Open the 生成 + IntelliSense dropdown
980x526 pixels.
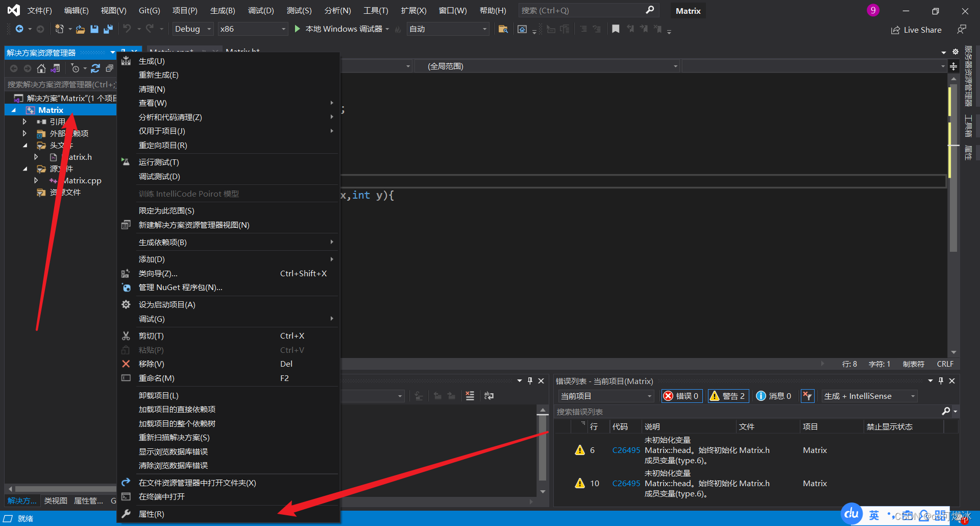tap(869, 396)
